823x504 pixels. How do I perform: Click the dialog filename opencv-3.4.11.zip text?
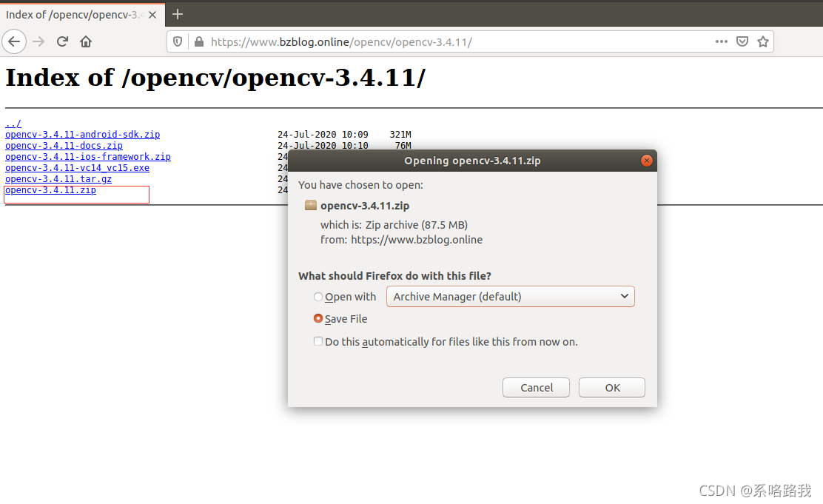click(x=365, y=206)
